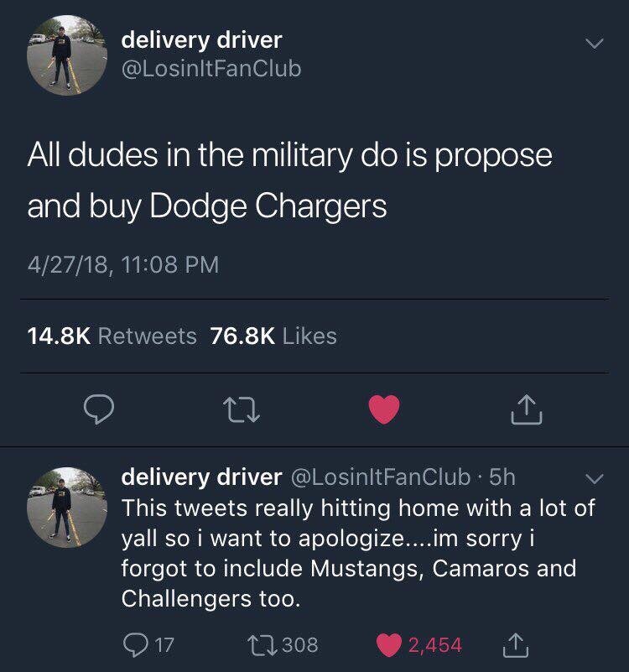The width and height of the screenshot is (629, 672).
Task: Share the main tweet using share icon
Action: coord(527,409)
